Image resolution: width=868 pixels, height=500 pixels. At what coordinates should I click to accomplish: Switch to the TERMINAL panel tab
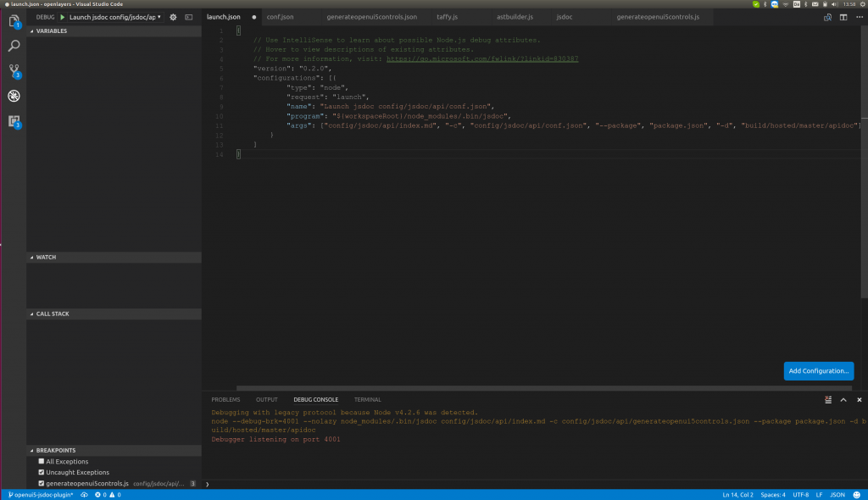[x=367, y=399]
